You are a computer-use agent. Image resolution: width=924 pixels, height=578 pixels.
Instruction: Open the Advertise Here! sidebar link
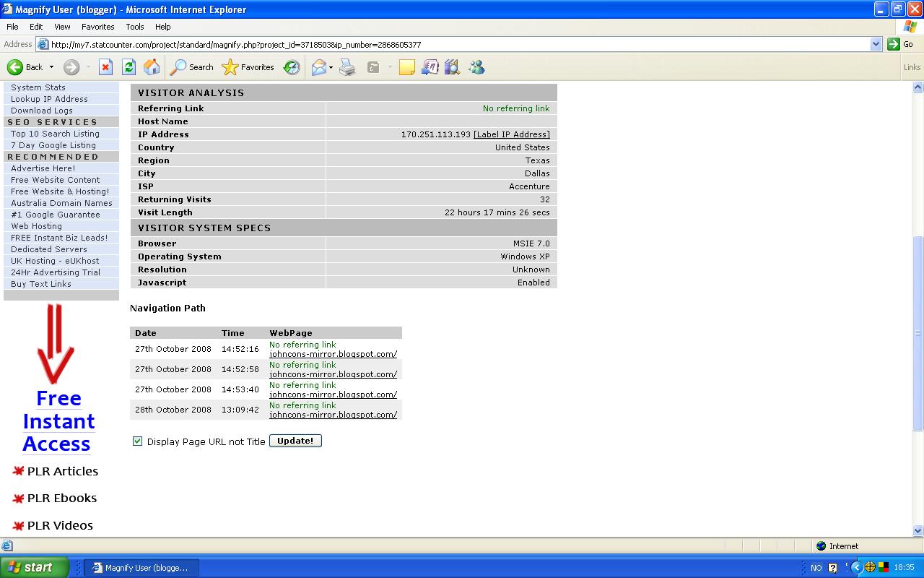pyautogui.click(x=43, y=168)
